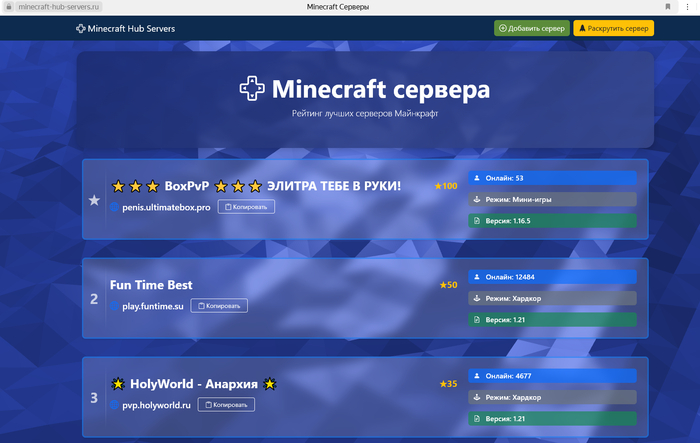
Task: Click the ★50 rating of Fun Time Best
Action: tap(448, 285)
